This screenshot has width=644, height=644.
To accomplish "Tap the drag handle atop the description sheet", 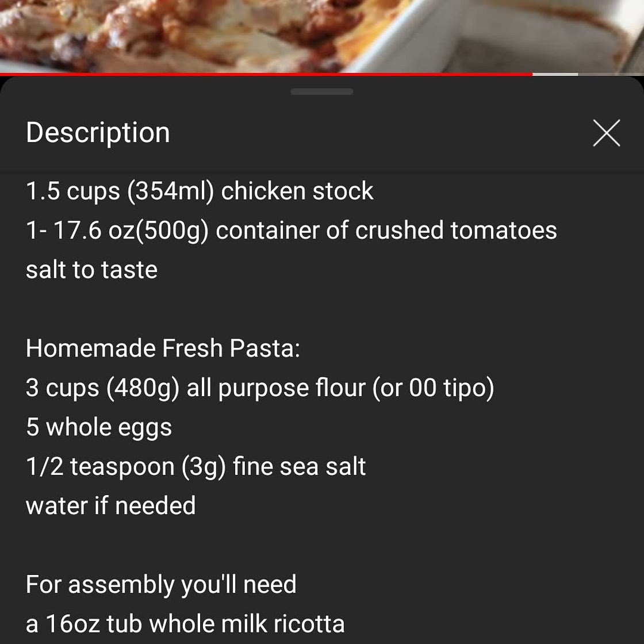I will [322, 92].
